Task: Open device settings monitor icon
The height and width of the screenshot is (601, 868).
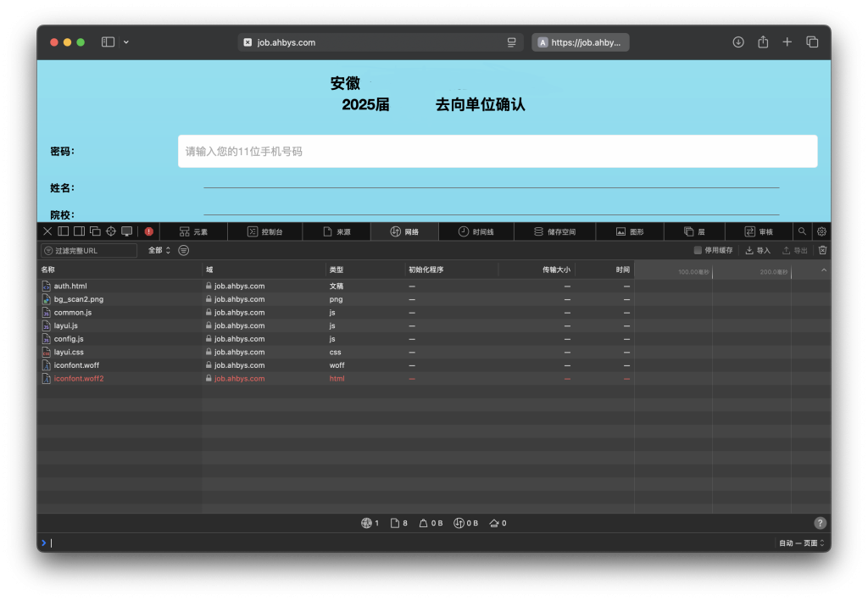Action: pyautogui.click(x=127, y=231)
